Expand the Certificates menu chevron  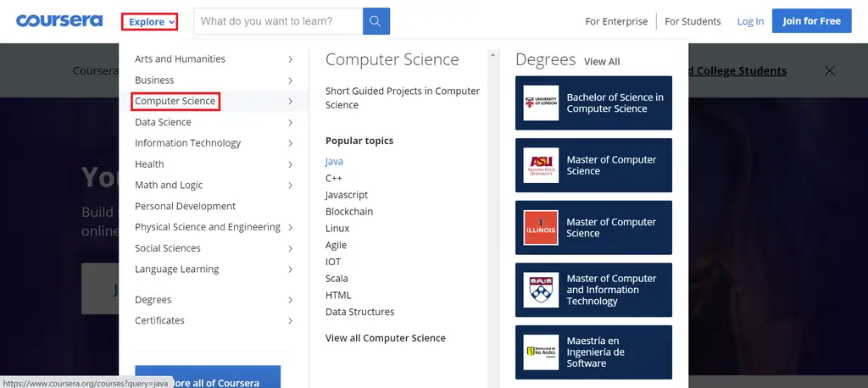(x=290, y=321)
